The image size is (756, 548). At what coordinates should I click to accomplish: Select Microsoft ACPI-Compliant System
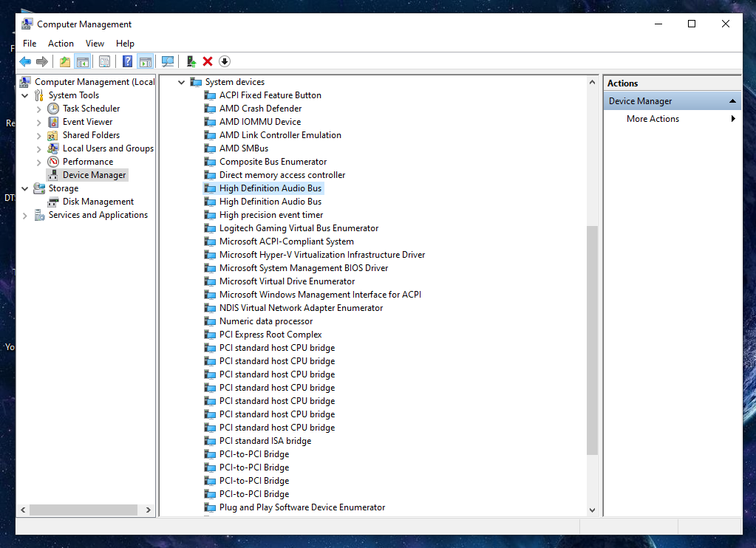(287, 242)
